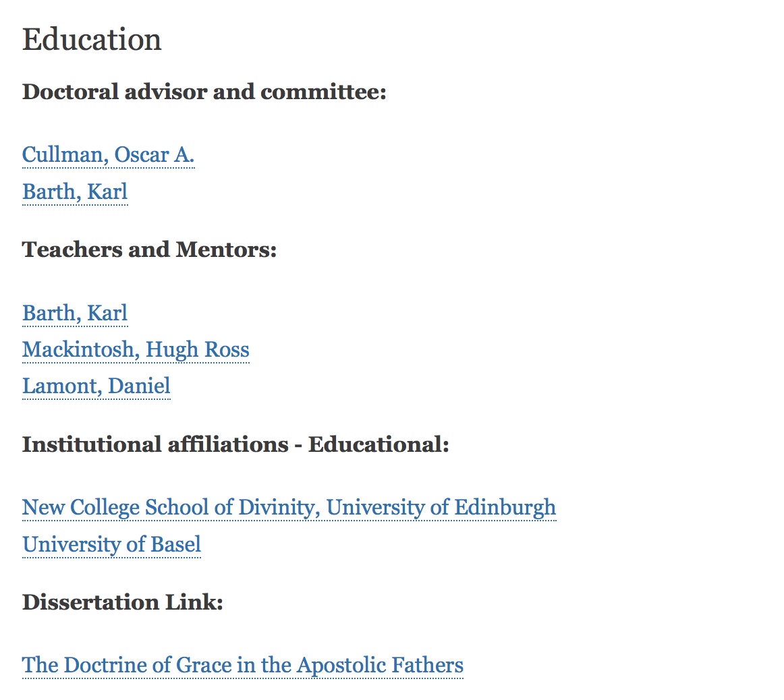This screenshot has height=700, width=784.
Task: Click 'Oscar A.' in the Cullman link
Action: coord(155,155)
